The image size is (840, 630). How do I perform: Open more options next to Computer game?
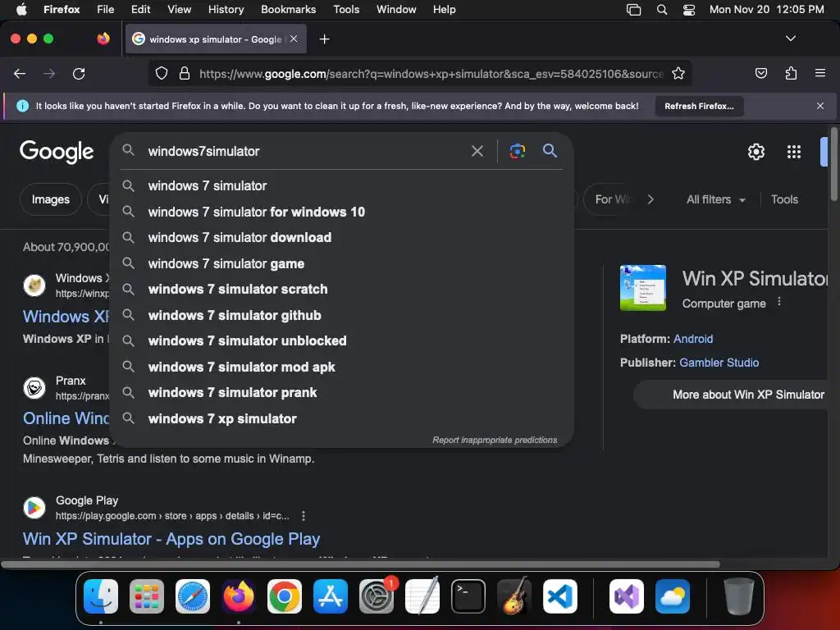coord(779,302)
